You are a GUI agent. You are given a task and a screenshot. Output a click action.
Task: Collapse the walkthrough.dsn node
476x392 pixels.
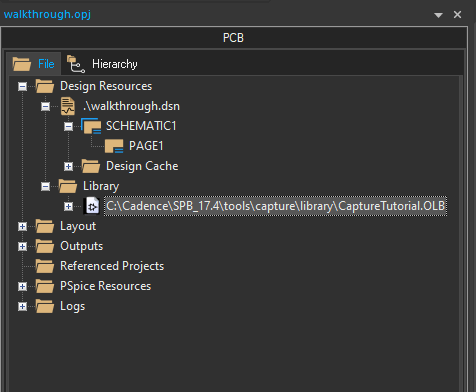click(x=45, y=107)
